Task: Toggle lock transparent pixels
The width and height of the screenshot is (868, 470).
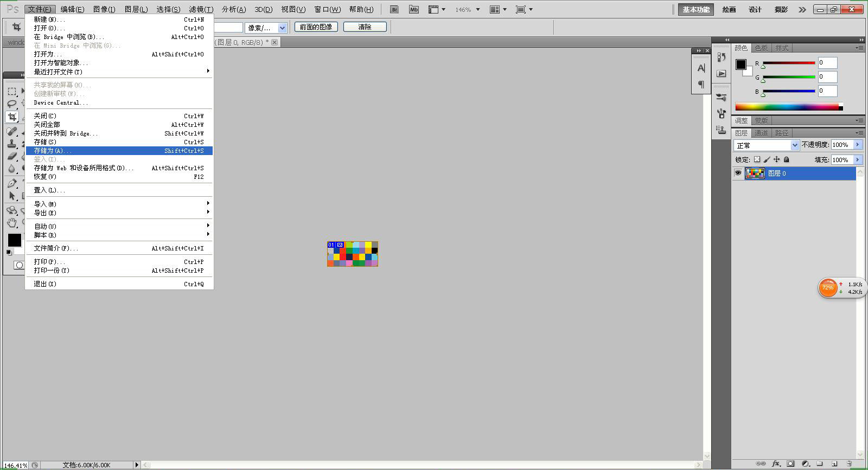Action: (757, 159)
